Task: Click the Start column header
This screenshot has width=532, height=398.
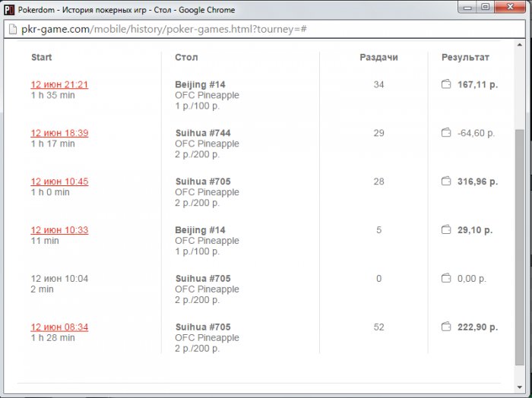Action: click(41, 57)
